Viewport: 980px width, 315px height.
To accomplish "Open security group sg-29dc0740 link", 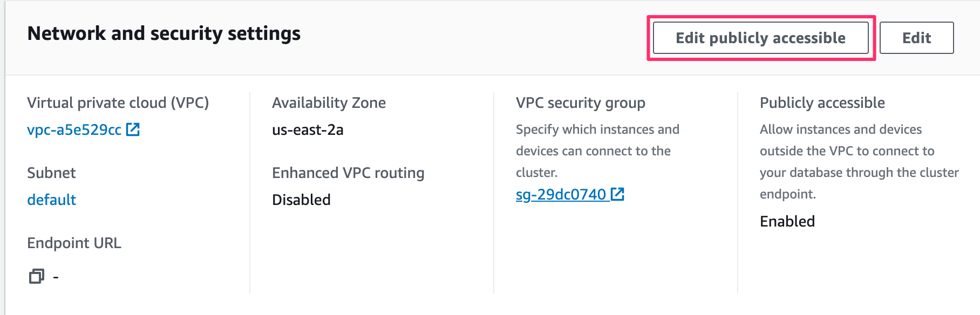I will 561,195.
